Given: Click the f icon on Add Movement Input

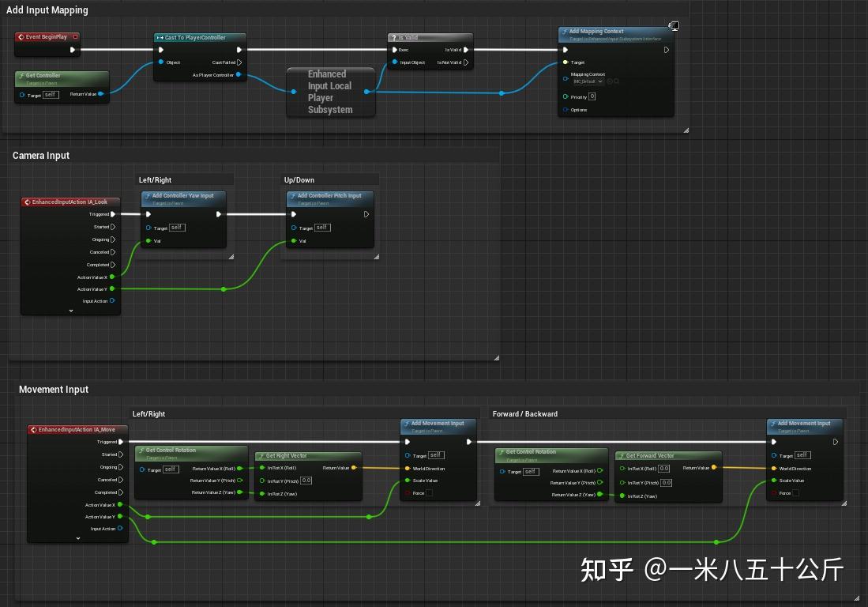Looking at the screenshot, I should [408, 423].
